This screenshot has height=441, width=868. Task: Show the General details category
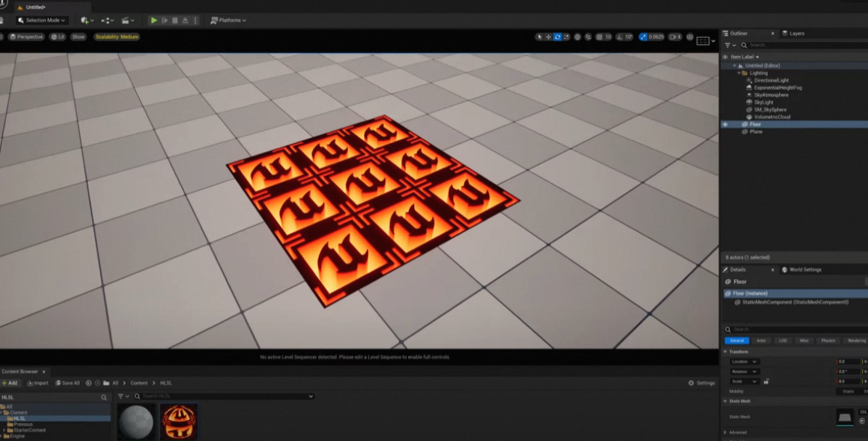[737, 341]
